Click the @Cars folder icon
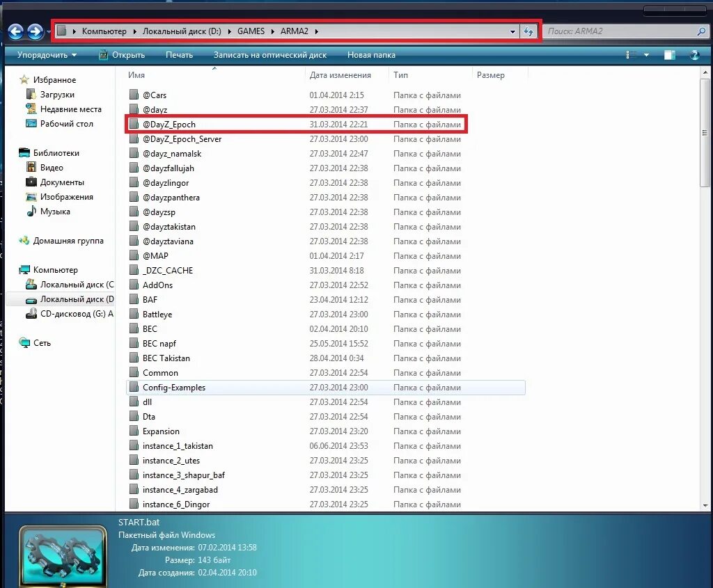The width and height of the screenshot is (713, 588). point(134,95)
